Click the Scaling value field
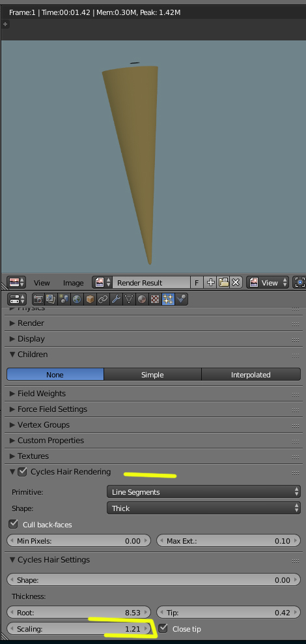Screen dimensions: 306x644 (79, 628)
